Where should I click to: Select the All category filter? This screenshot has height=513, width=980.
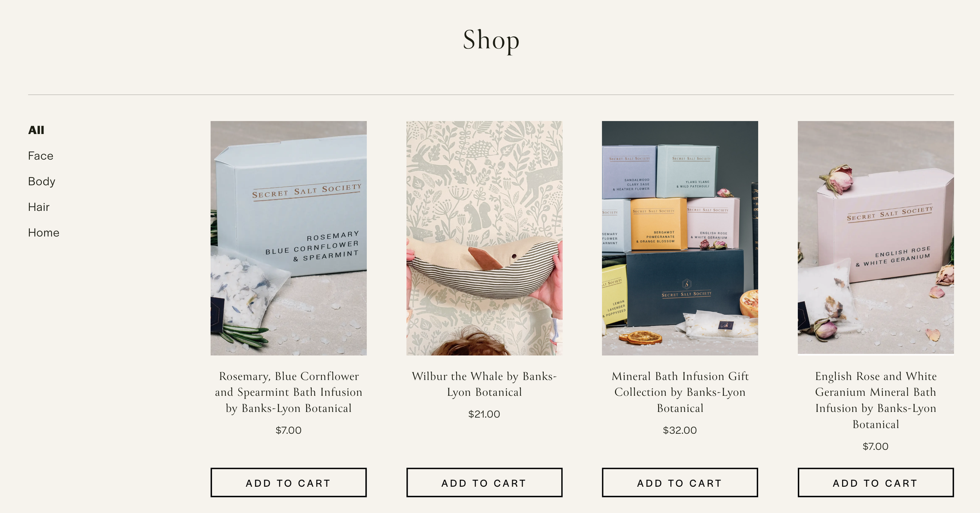36,130
